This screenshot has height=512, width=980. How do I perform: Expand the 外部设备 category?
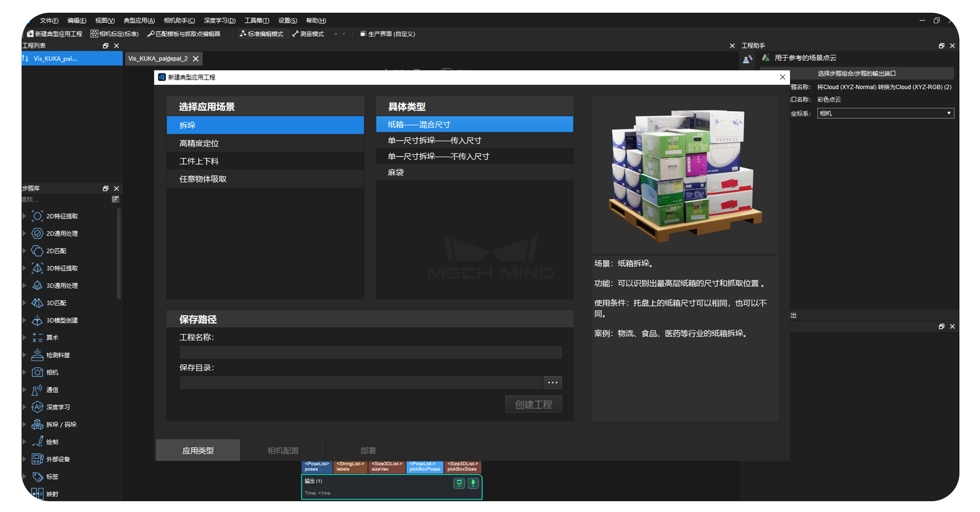point(24,459)
